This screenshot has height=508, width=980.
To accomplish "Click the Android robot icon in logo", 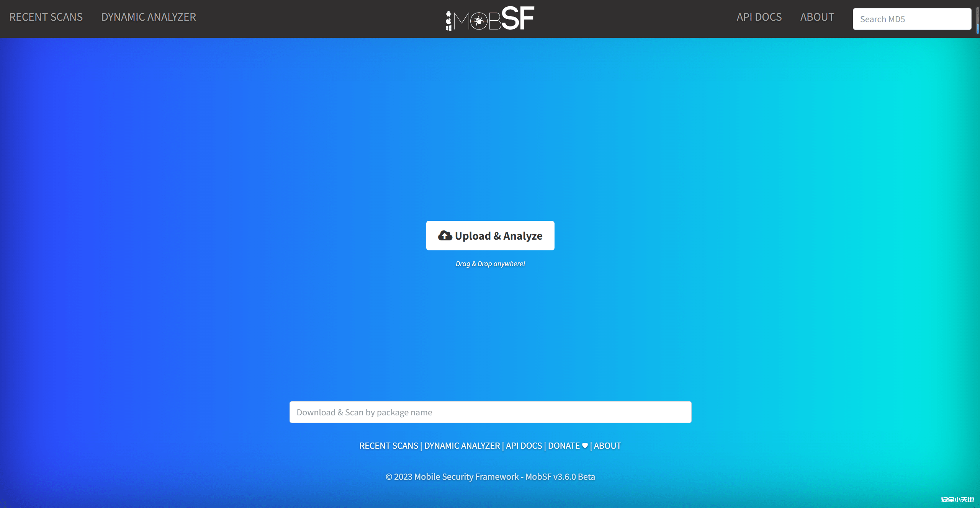I will tap(448, 15).
